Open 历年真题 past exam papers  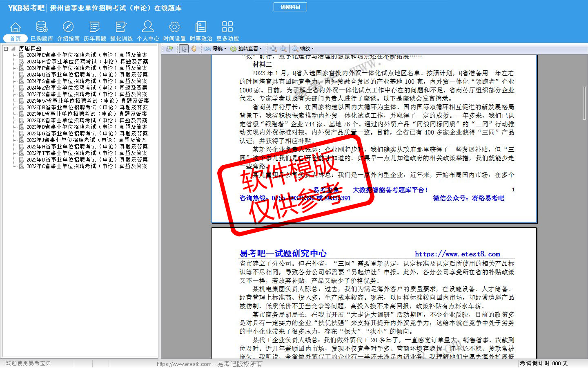[95, 31]
